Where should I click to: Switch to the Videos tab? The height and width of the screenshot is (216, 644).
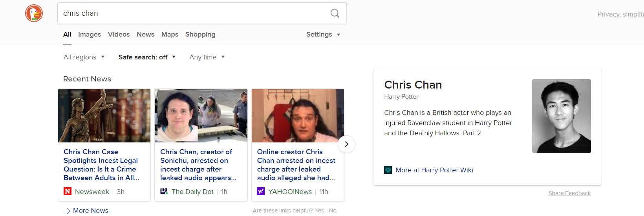(119, 35)
